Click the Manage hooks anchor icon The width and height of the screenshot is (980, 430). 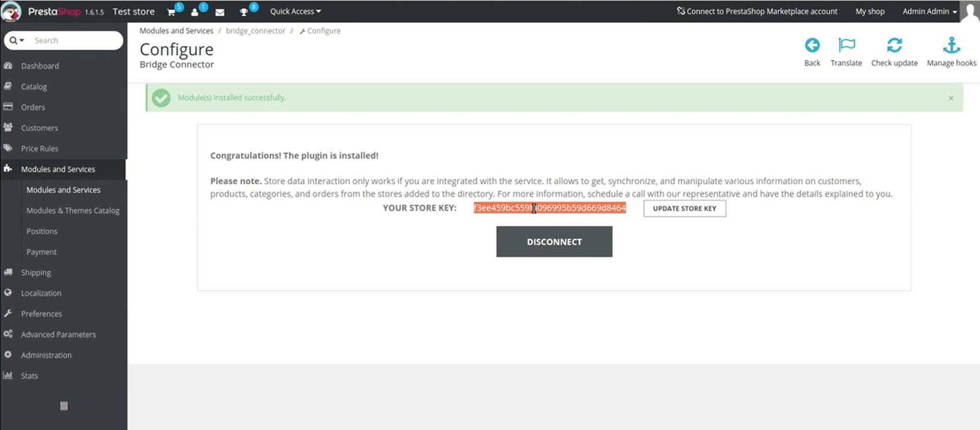(x=951, y=46)
